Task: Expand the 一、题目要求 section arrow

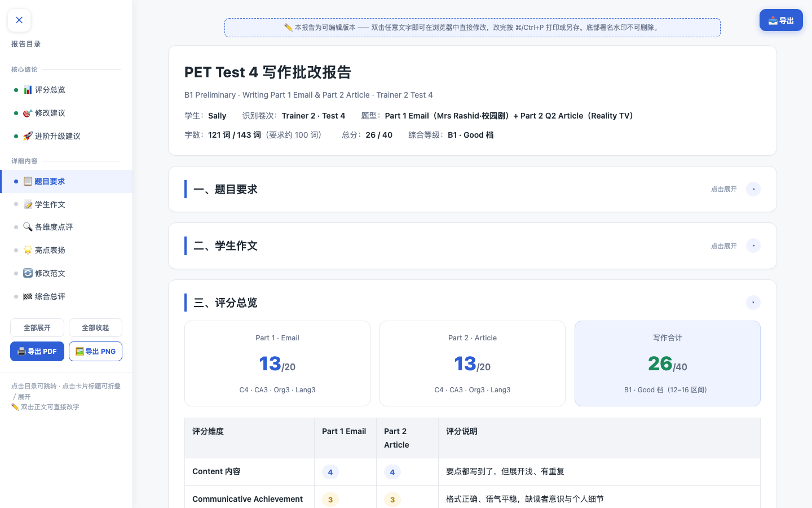Action: click(x=753, y=189)
